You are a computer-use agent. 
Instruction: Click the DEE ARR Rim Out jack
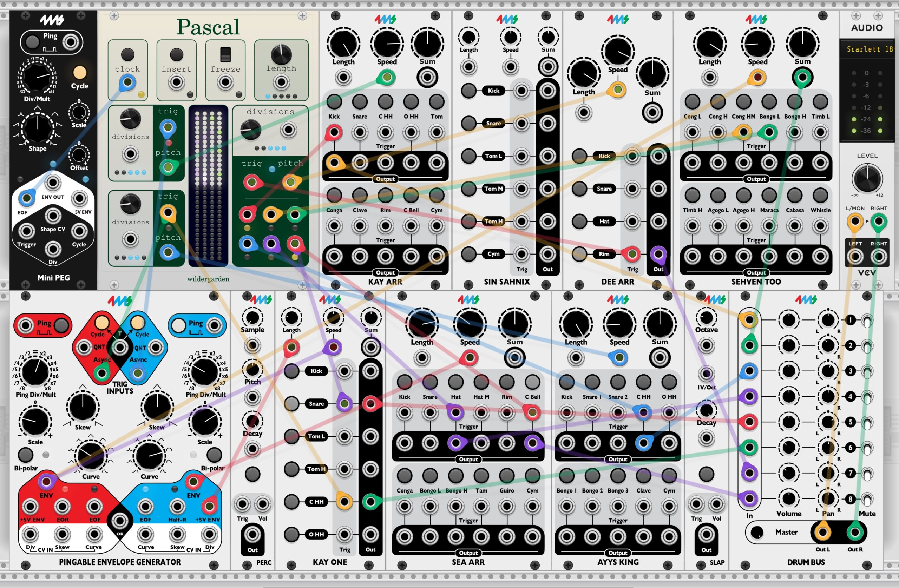[x=658, y=254]
